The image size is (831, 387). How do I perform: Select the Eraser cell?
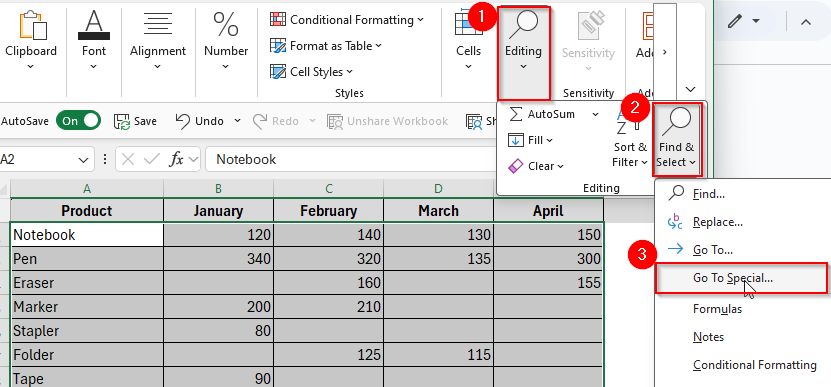(x=87, y=283)
